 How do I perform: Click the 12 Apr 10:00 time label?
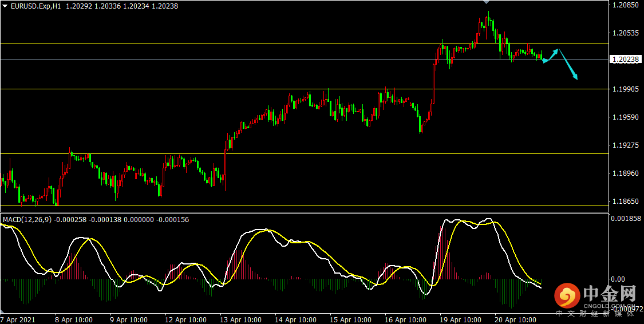point(187,319)
